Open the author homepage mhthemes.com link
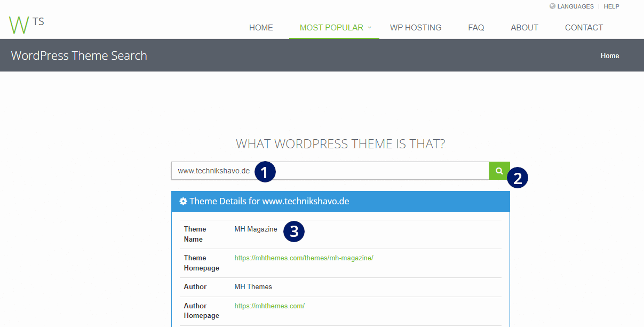 tap(269, 306)
